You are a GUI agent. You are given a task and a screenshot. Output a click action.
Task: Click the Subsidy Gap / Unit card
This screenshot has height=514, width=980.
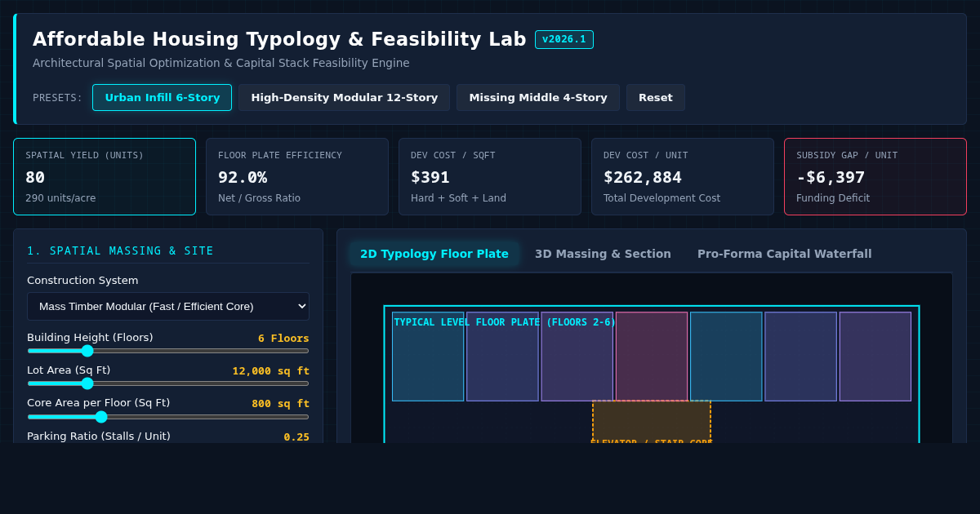pyautogui.click(x=875, y=177)
